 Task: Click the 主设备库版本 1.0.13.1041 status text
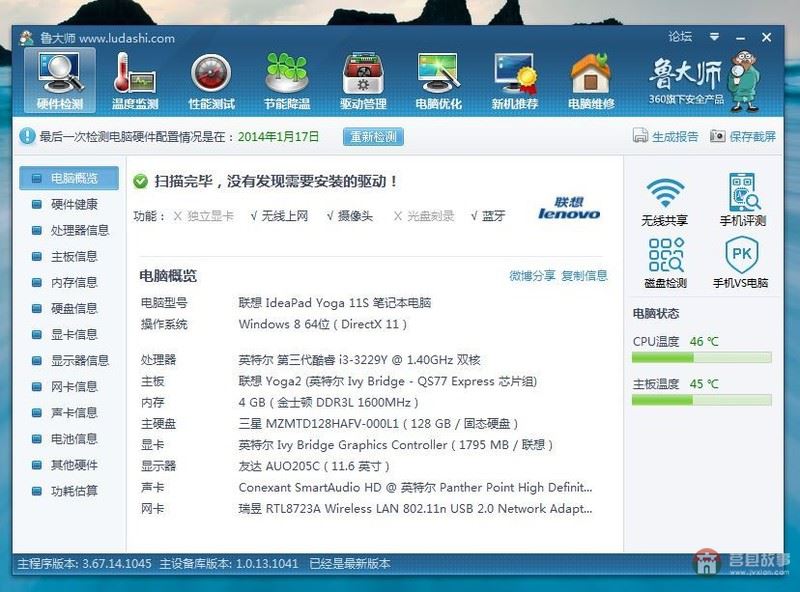(x=229, y=564)
